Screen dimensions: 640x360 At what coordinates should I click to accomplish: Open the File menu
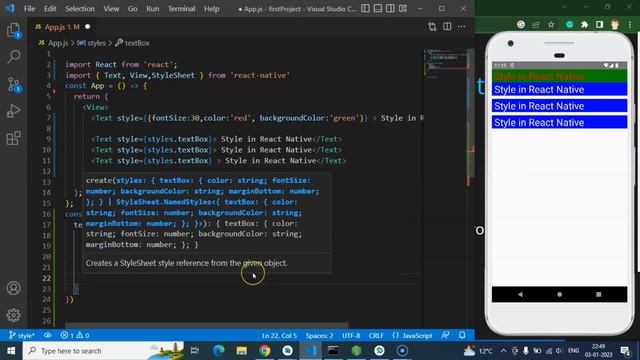[x=29, y=9]
